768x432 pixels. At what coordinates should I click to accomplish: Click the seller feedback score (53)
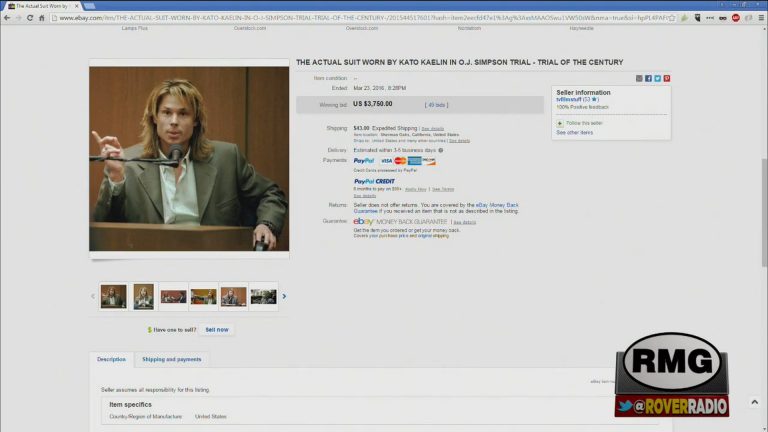pyautogui.click(x=587, y=99)
